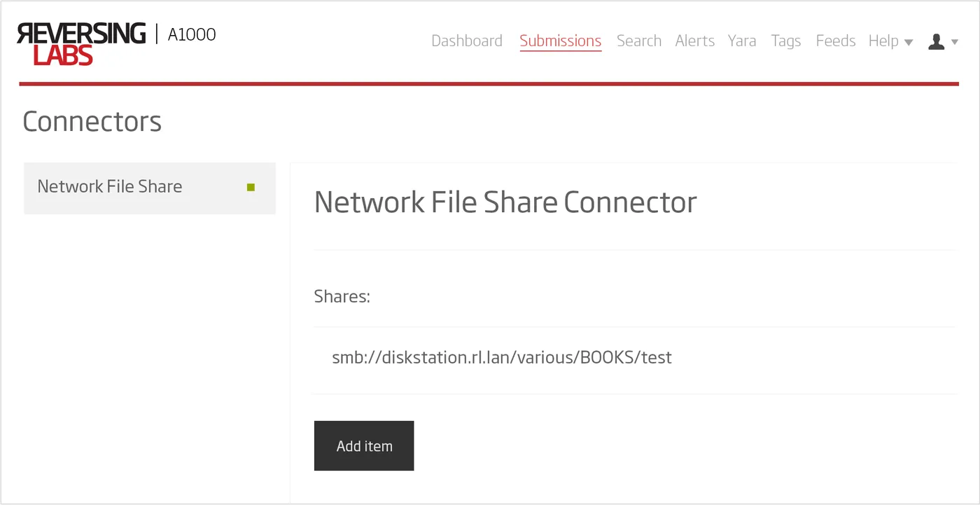Image resolution: width=980 pixels, height=505 pixels.
Task: Click the Shares section label
Action: coord(342,296)
